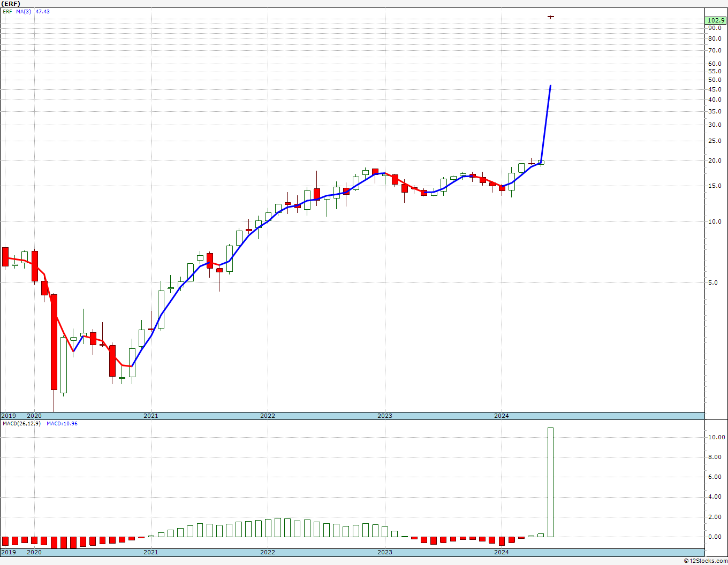Click the latest candlestick near 102.9
The height and width of the screenshot is (565, 728).
550,17
